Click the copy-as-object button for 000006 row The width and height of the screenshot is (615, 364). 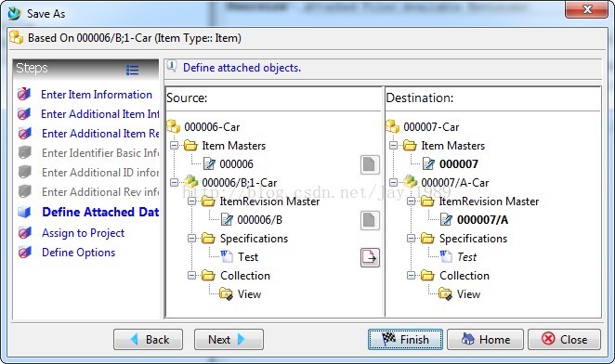tap(370, 164)
